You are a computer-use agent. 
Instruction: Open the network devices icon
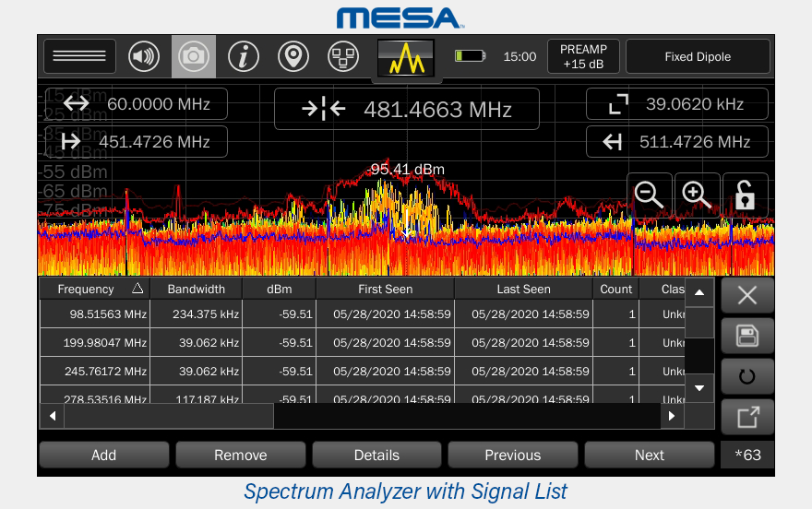(x=343, y=56)
